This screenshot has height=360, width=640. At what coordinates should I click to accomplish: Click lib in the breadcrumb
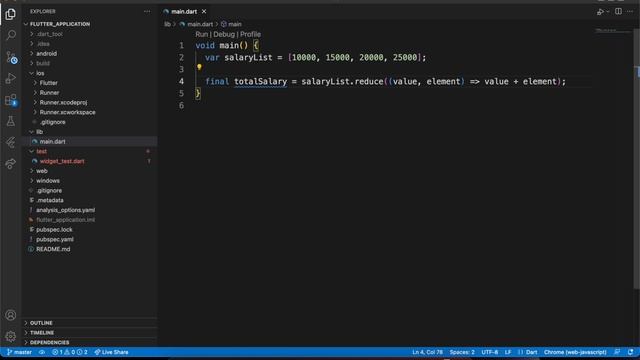[x=167, y=24]
